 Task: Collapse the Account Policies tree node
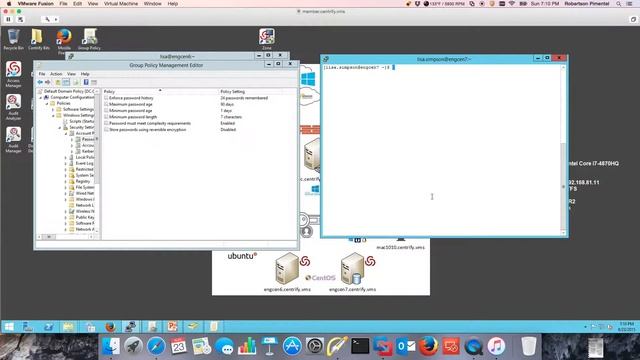(66, 133)
